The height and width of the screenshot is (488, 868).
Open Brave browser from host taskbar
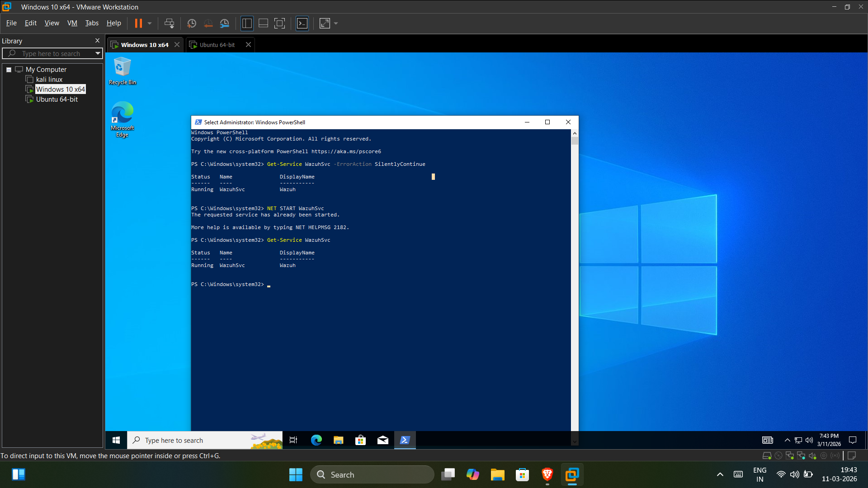(547, 474)
